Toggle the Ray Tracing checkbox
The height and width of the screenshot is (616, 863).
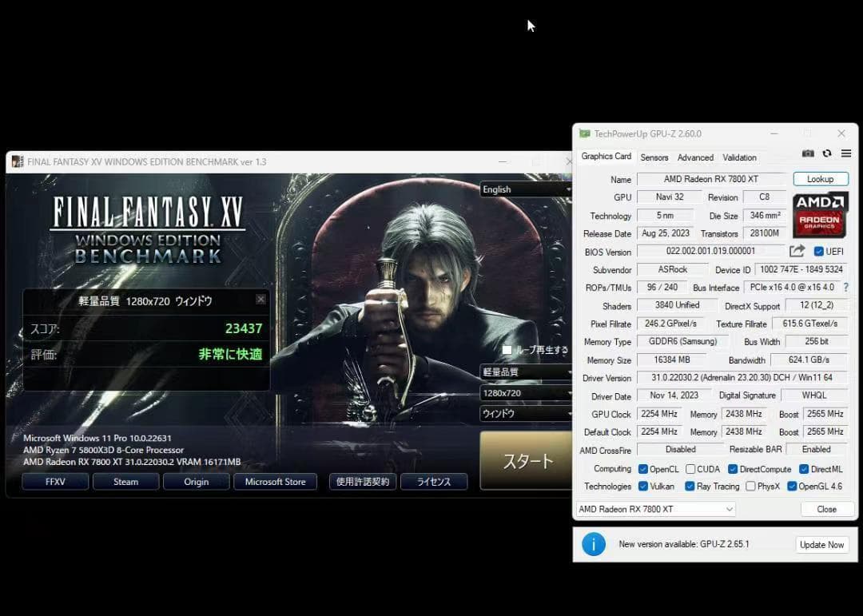690,486
